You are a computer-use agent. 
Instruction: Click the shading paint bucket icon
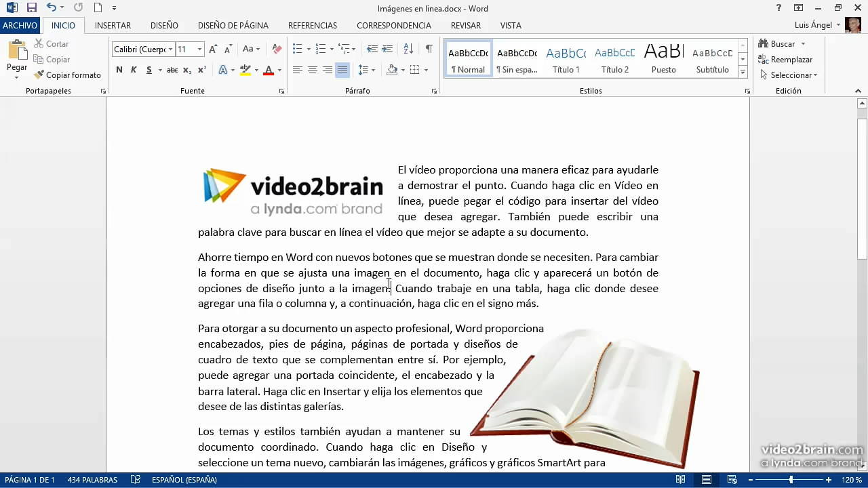tap(392, 70)
